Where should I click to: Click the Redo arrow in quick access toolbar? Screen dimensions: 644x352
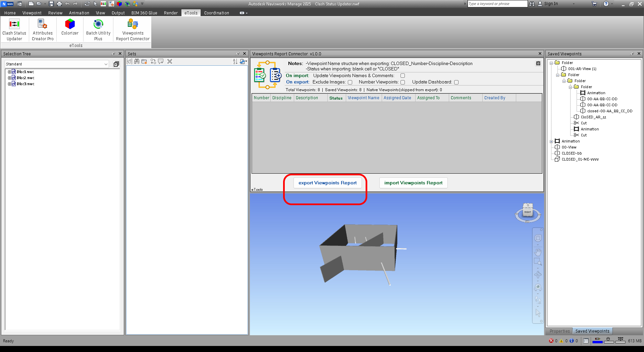pyautogui.click(x=75, y=4)
